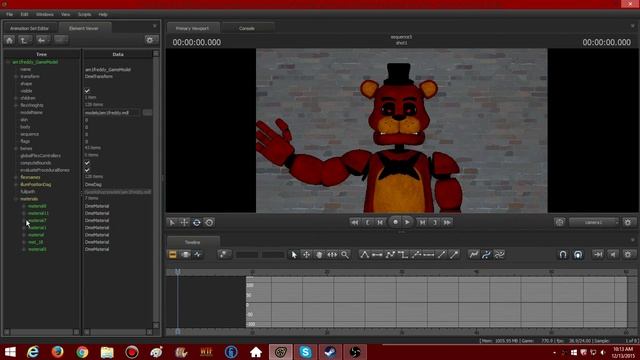This screenshot has width=640, height=360.
Task: Choose the screen manipulator circle tool
Action: pyautogui.click(x=209, y=222)
